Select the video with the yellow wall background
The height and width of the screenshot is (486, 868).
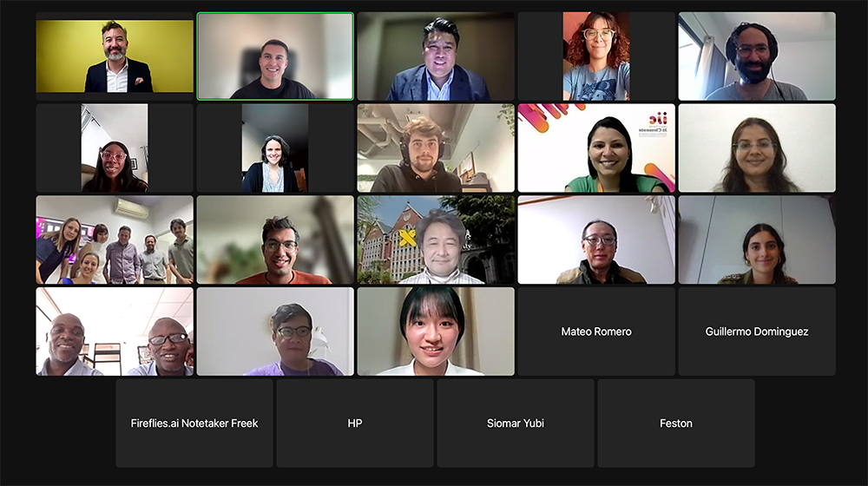pyautogui.click(x=115, y=56)
